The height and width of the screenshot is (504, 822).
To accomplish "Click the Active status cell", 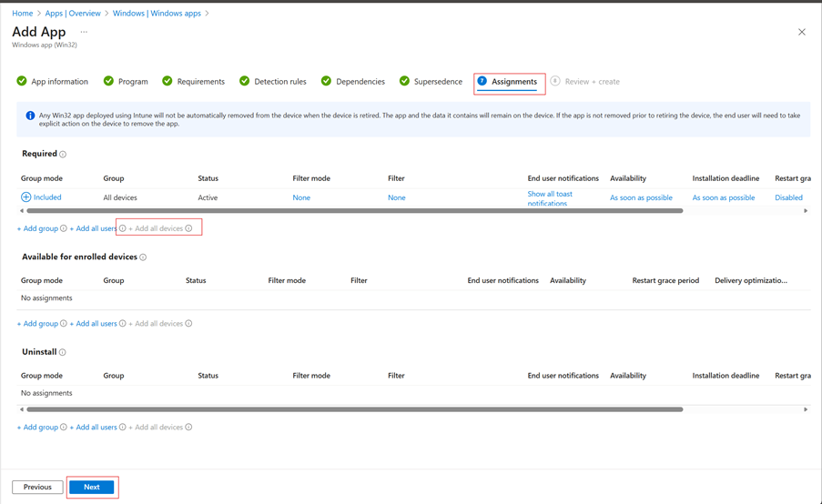I will pos(208,197).
